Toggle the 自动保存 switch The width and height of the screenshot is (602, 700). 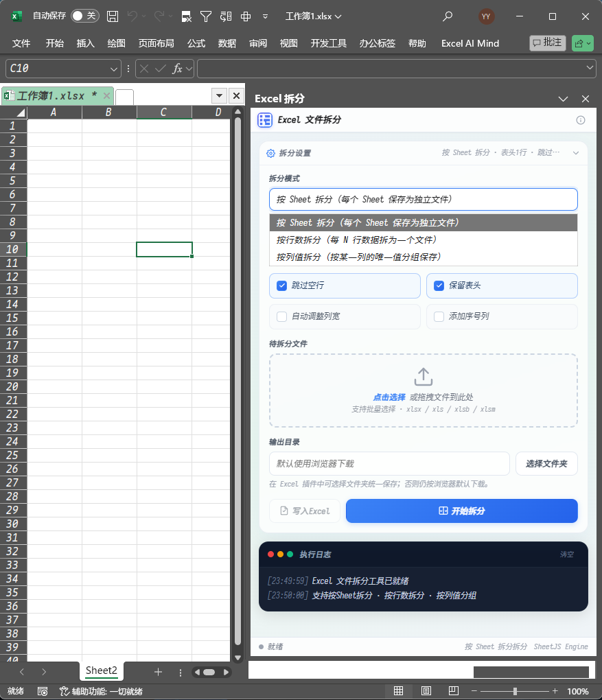click(x=85, y=16)
